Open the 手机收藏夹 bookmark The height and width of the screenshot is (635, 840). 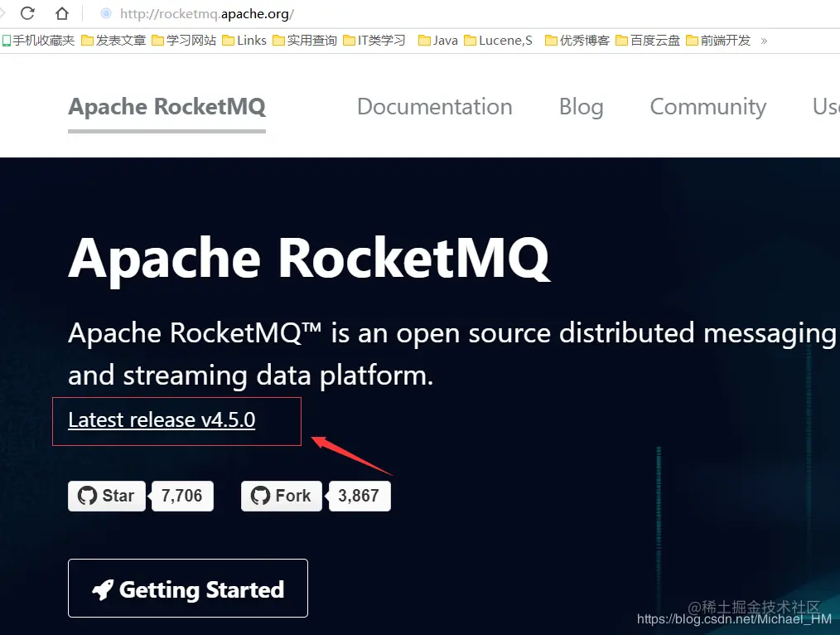point(38,41)
